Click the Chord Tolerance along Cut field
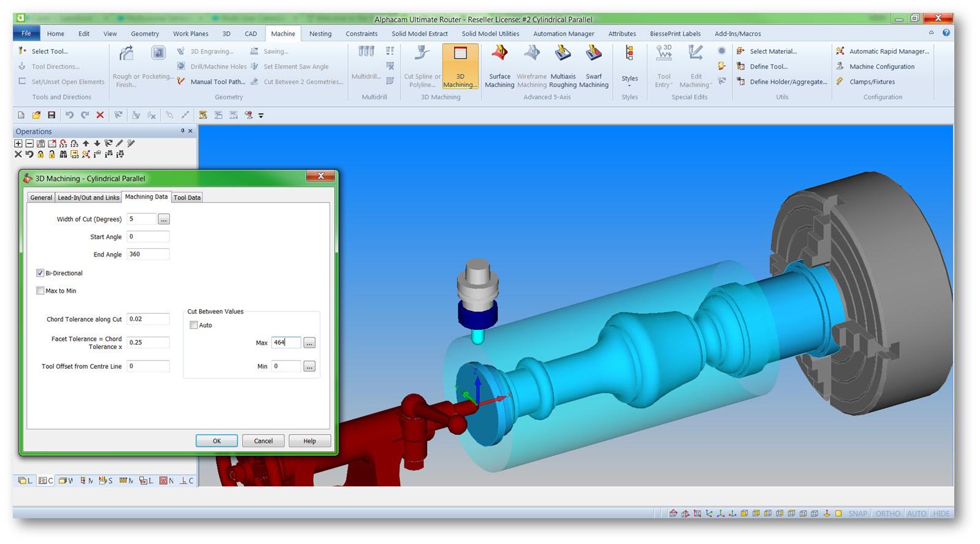Image resolution: width=980 pixels, height=544 pixels. click(148, 319)
